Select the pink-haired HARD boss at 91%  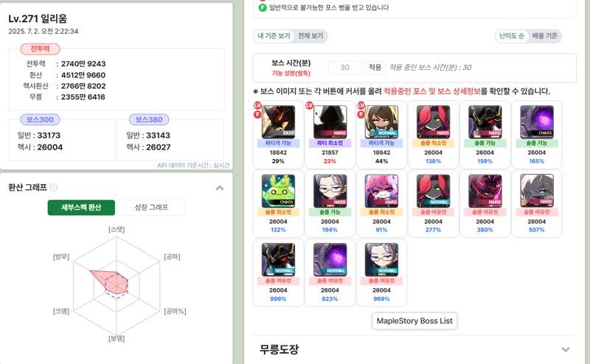[381, 191]
